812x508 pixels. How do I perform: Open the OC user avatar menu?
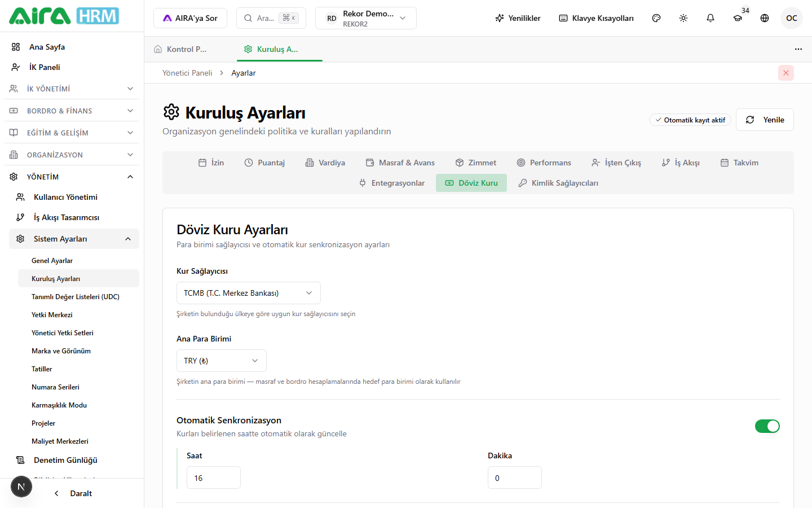point(792,18)
